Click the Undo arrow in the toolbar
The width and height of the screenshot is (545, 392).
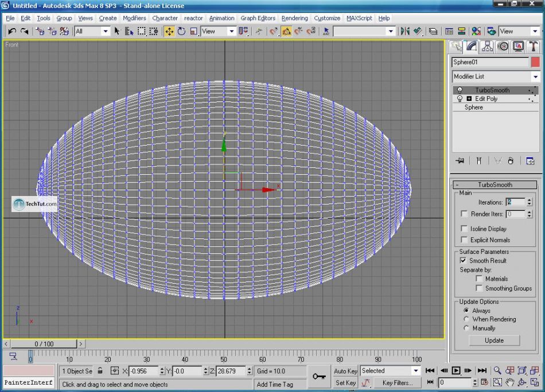[x=11, y=32]
